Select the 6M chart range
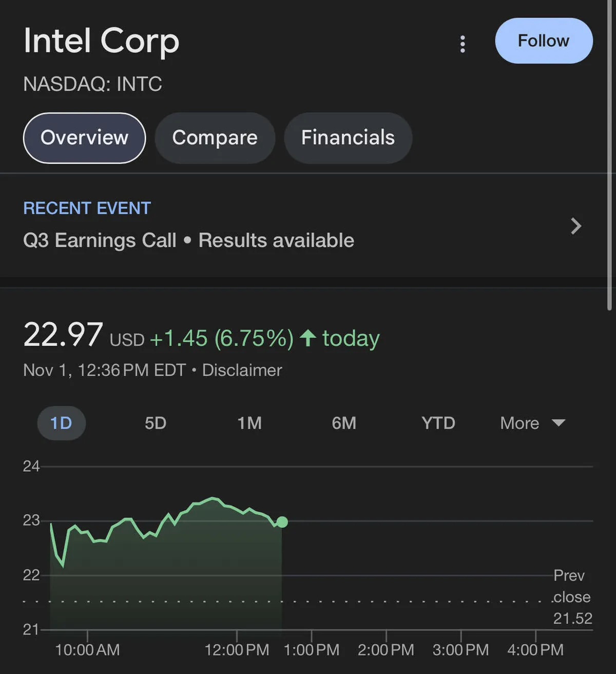This screenshot has width=616, height=674. point(344,423)
